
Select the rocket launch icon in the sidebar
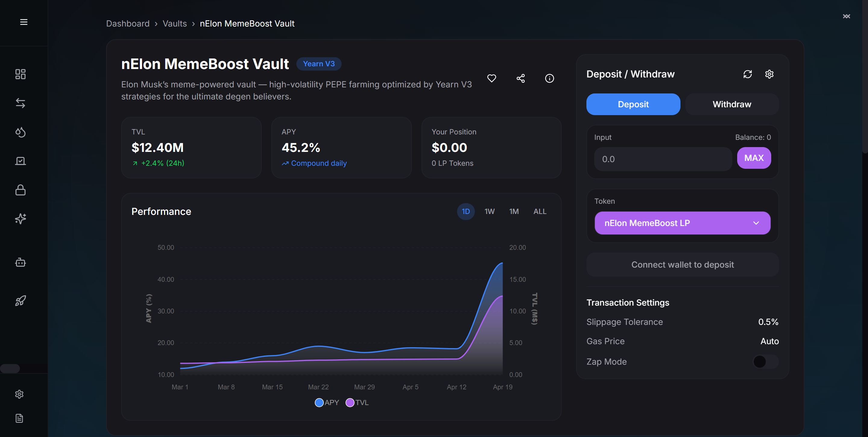pos(20,300)
